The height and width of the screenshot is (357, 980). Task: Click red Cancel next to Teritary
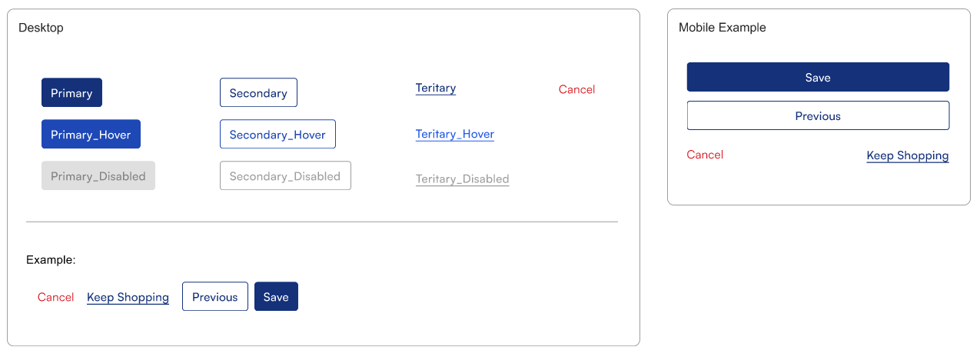click(x=576, y=89)
